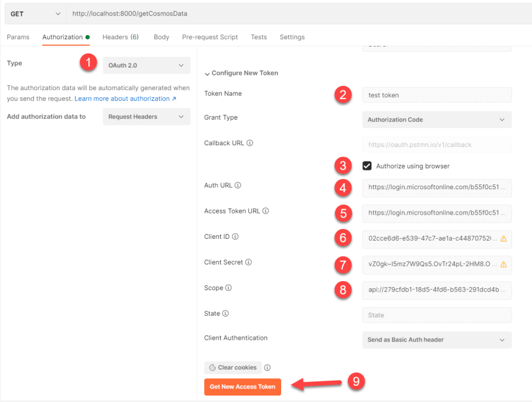532x402 pixels.
Task: Click the Auth URL info icon
Action: tap(238, 185)
